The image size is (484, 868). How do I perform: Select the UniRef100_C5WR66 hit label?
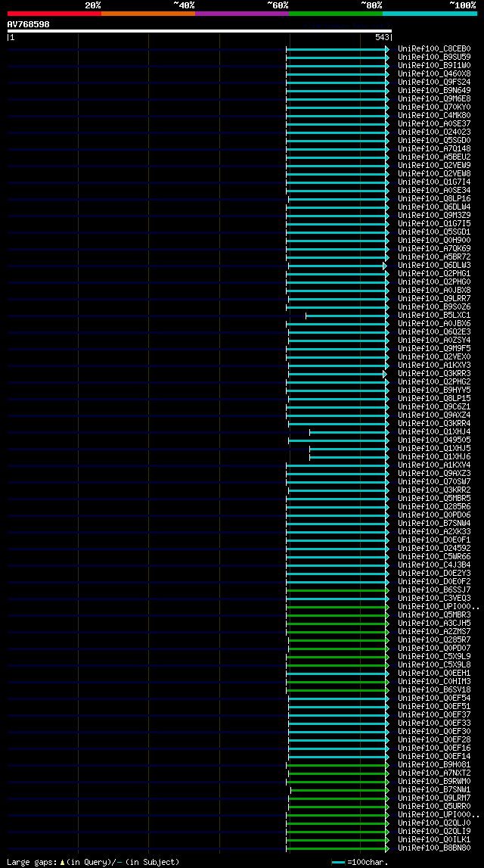click(x=434, y=556)
